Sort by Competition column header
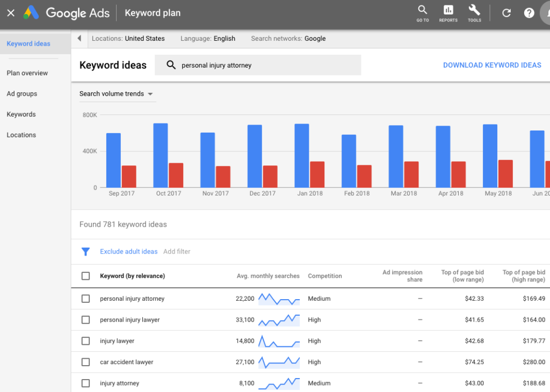 (x=325, y=276)
